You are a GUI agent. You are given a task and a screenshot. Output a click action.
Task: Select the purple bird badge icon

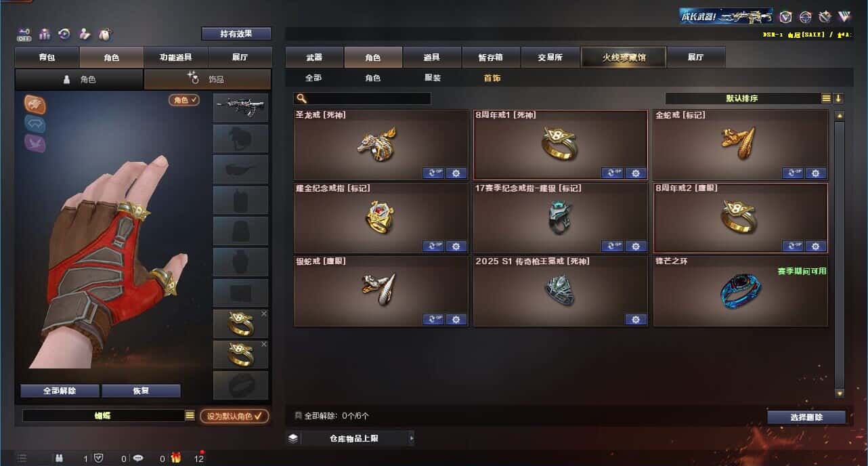coord(35,142)
